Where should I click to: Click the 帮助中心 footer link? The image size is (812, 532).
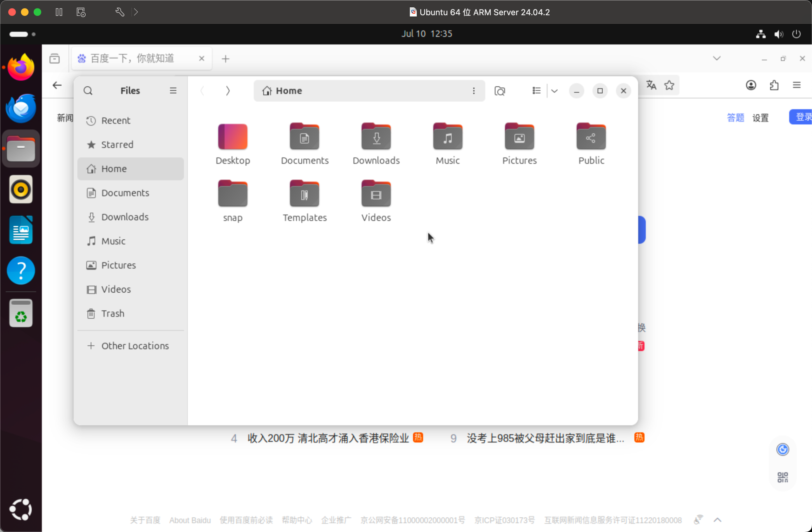pos(297,520)
